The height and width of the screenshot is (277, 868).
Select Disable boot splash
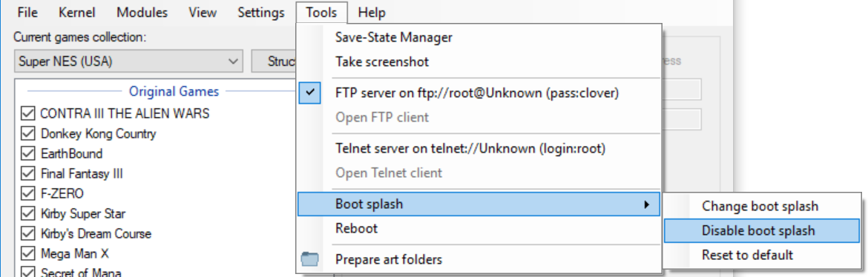[762, 230]
